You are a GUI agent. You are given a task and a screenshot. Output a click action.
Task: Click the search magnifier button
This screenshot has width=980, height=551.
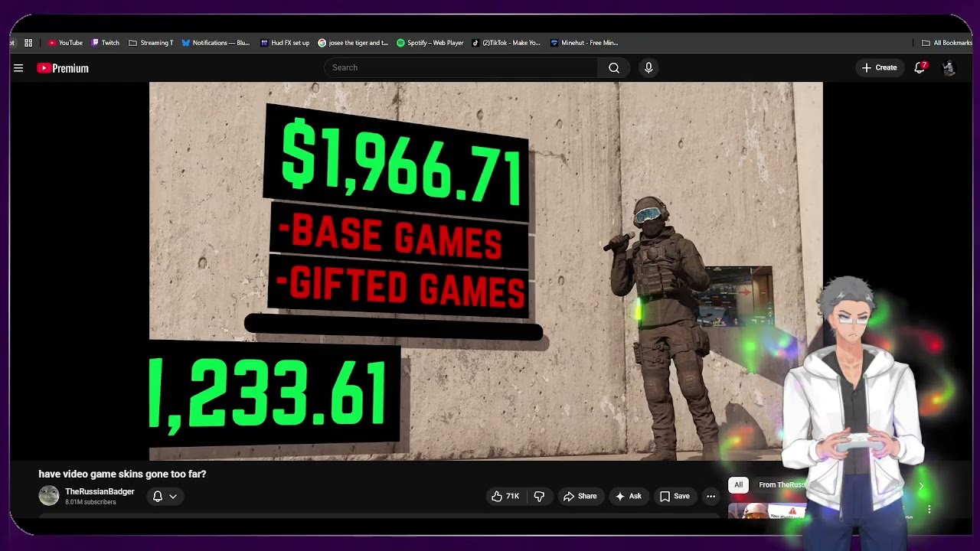[x=614, y=67]
